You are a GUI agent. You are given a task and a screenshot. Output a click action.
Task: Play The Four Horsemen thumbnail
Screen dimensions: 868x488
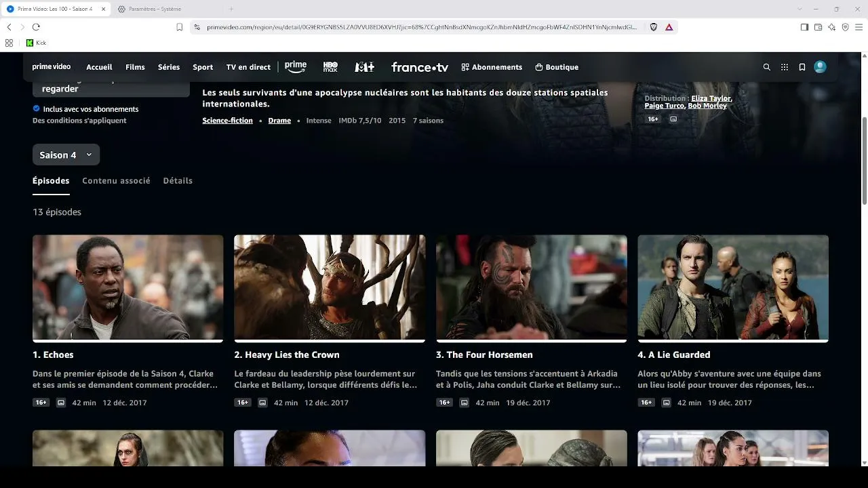532,287
